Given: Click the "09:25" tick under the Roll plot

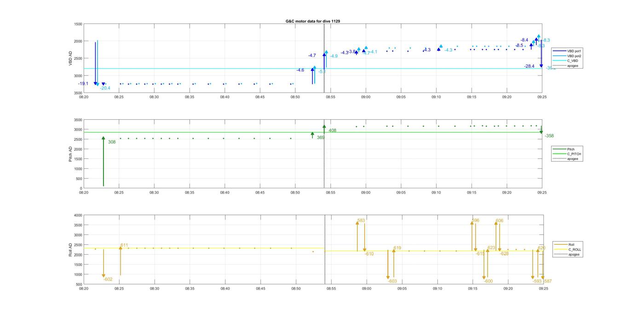Looking at the screenshot, I should pos(543,289).
